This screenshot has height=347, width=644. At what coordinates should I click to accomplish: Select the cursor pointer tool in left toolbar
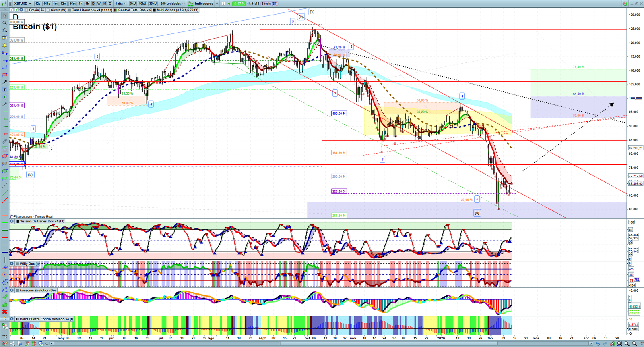tap(4, 16)
